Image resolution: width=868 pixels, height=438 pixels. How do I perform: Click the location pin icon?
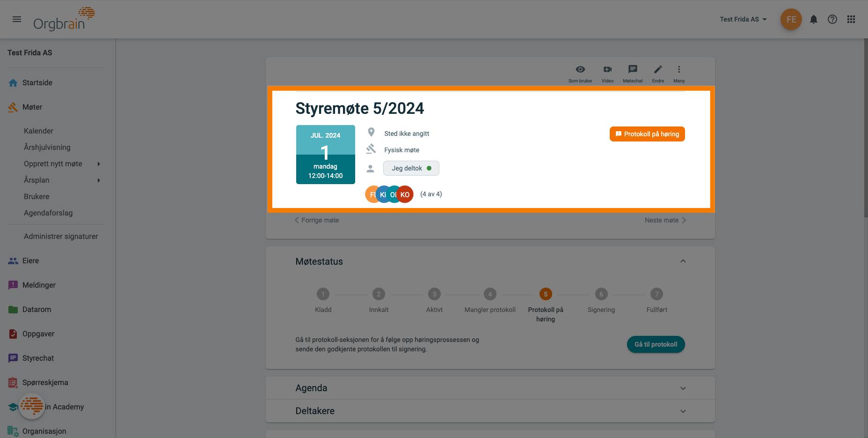(x=371, y=133)
